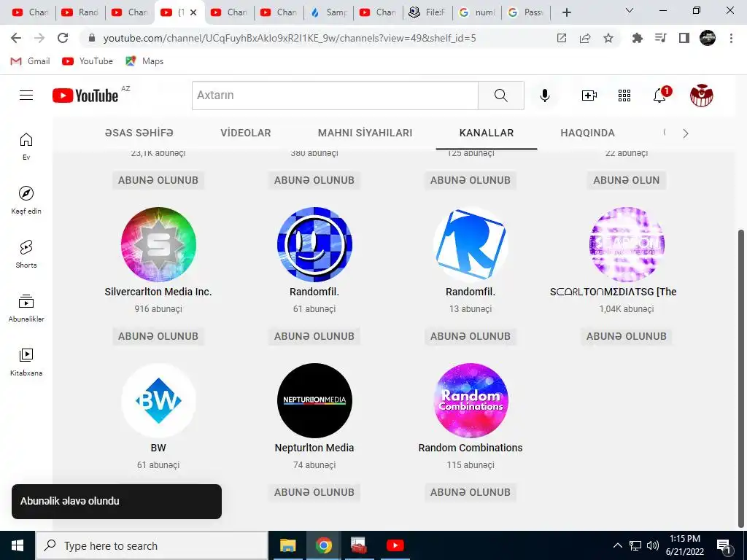Open the YouTube hamburger guide menu
747x560 pixels.
click(26, 96)
